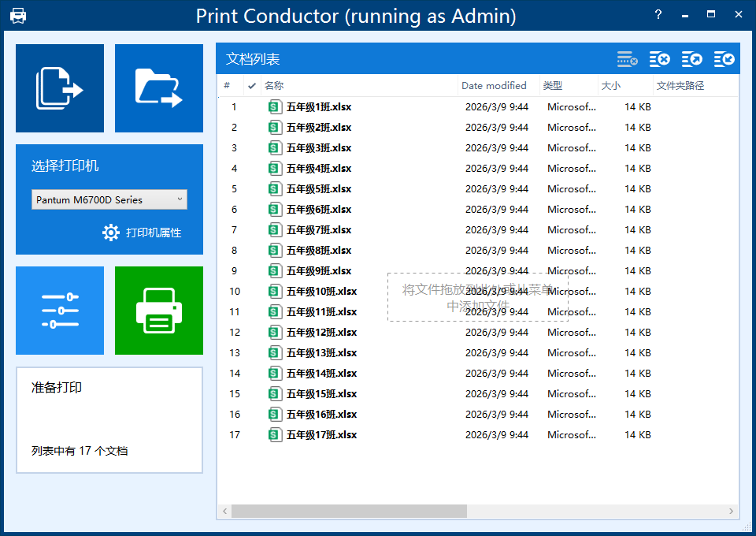756x536 pixels.
Task: Click the Add Documents tile icon
Action: coord(60,88)
